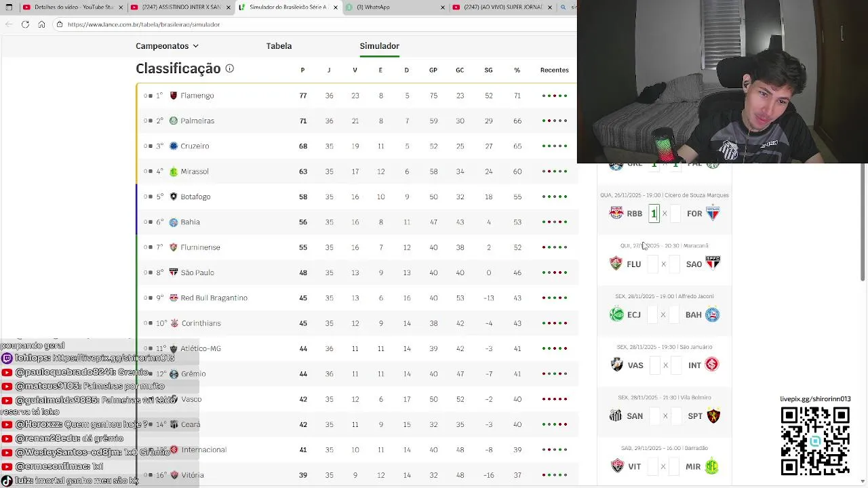868x488 pixels.
Task: Click the VAS score input field
Action: [x=655, y=365]
